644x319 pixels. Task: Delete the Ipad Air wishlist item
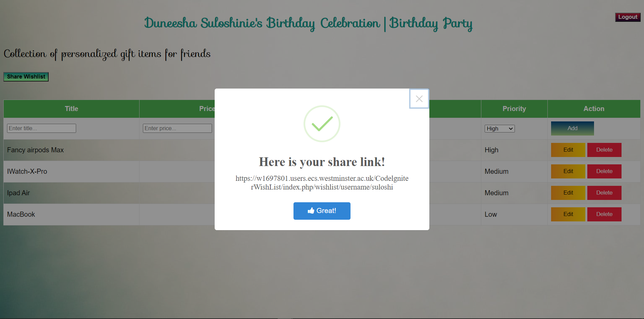[x=604, y=193]
